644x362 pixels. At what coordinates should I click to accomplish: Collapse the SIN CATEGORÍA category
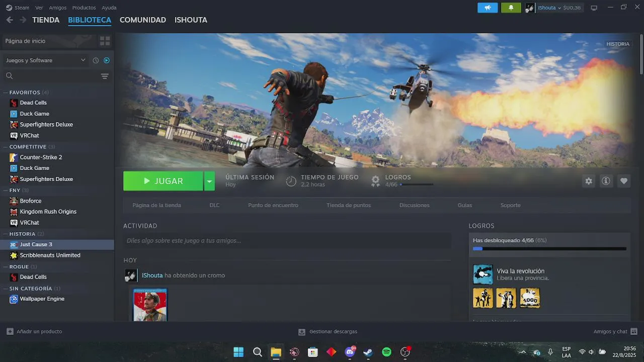click(6, 289)
